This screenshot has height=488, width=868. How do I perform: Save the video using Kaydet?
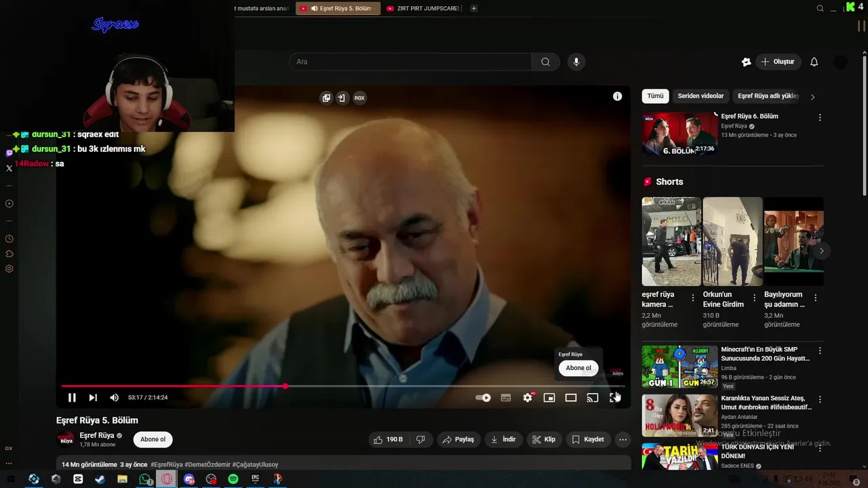click(588, 439)
